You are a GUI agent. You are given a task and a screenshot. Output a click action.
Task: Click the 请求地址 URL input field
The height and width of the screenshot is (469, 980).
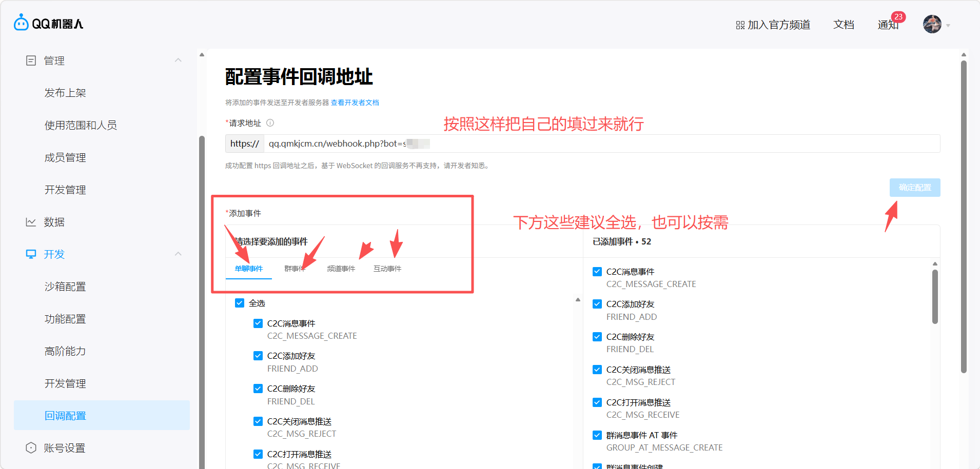coord(602,144)
